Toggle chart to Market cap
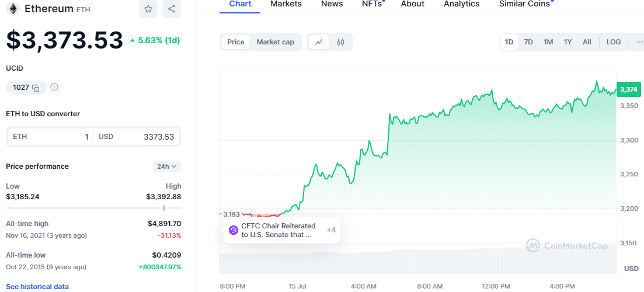The height and width of the screenshot is (292, 644). coord(275,42)
